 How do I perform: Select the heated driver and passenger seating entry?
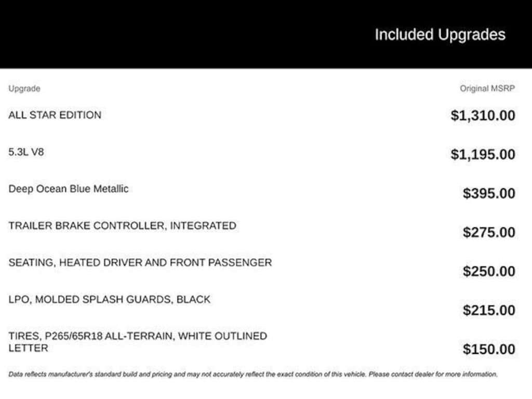tap(140, 262)
